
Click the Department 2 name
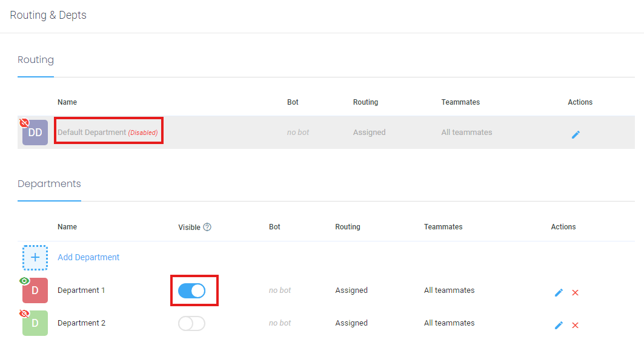click(x=81, y=323)
